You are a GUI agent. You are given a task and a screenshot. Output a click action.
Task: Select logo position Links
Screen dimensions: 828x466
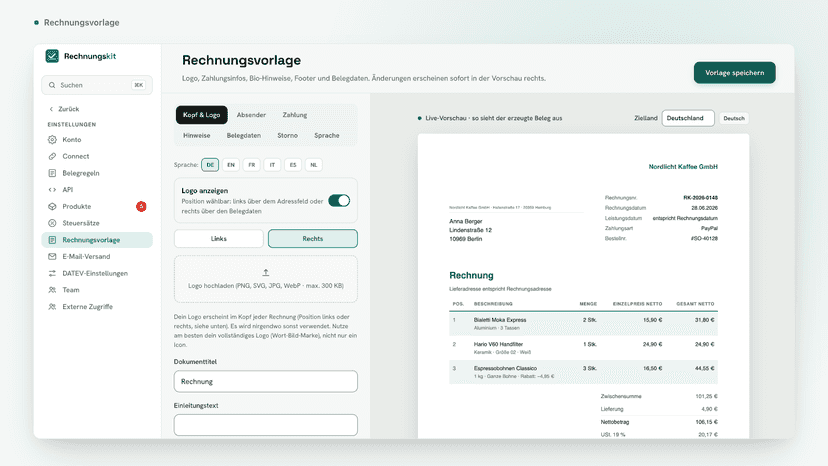(219, 239)
